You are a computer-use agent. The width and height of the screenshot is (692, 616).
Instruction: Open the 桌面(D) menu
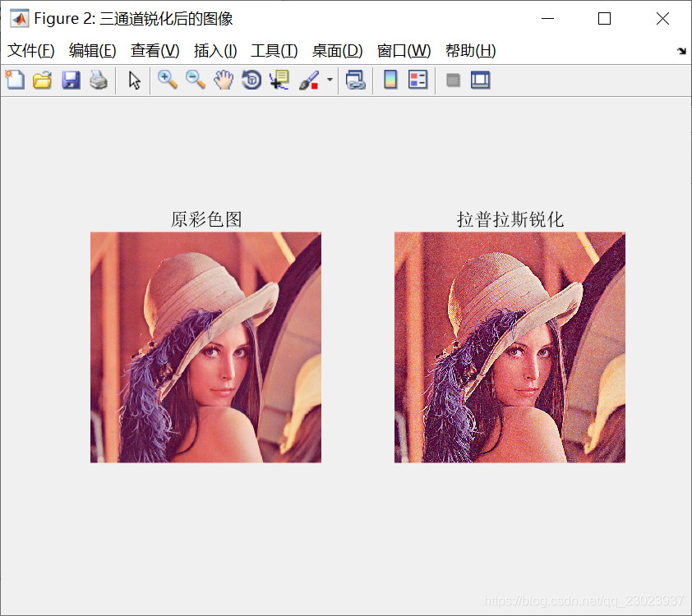click(x=337, y=51)
